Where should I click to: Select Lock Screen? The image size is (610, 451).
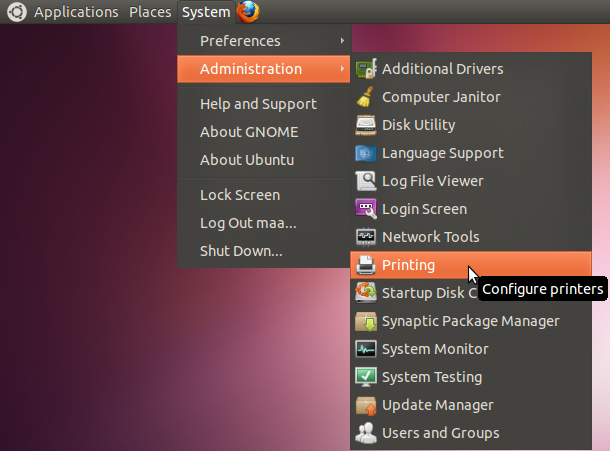tap(264, 195)
